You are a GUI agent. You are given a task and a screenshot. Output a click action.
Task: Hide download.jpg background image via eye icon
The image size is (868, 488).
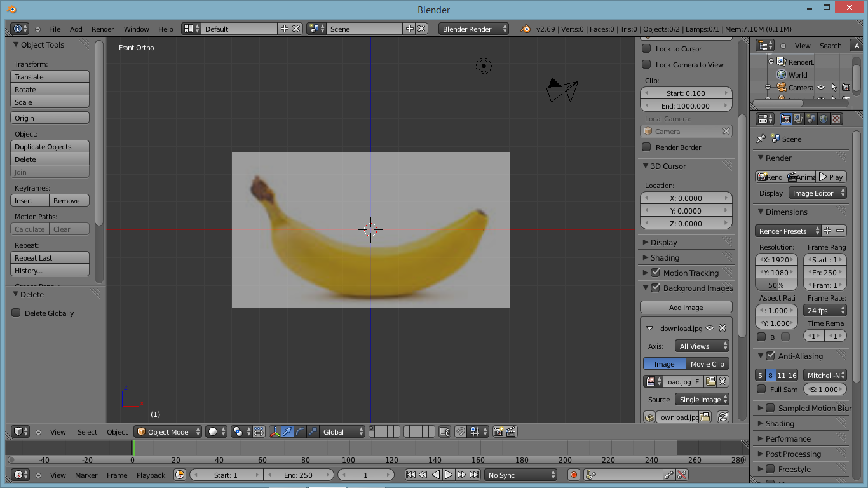[710, 328]
